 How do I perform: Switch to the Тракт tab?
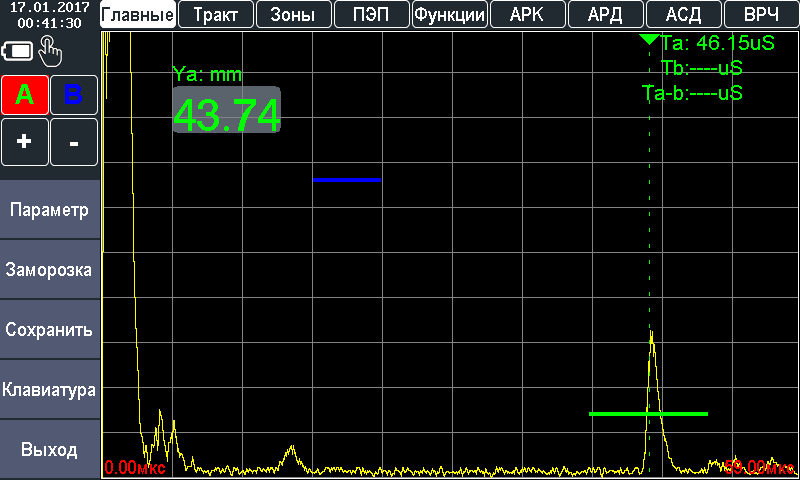(x=216, y=15)
